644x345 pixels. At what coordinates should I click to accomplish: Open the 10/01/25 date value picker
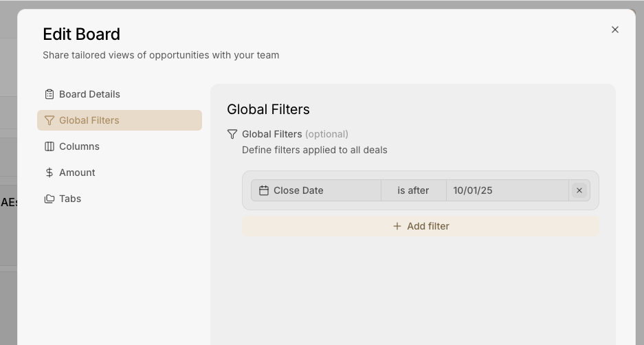(507, 190)
